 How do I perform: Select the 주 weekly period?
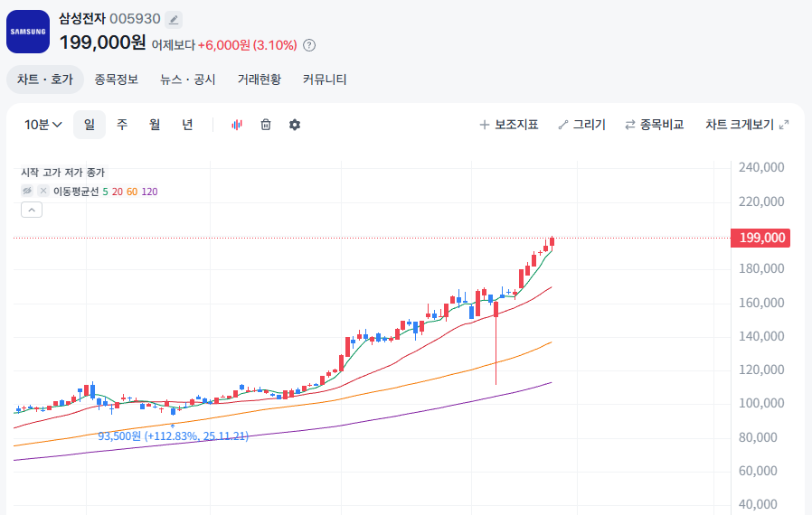[122, 125]
